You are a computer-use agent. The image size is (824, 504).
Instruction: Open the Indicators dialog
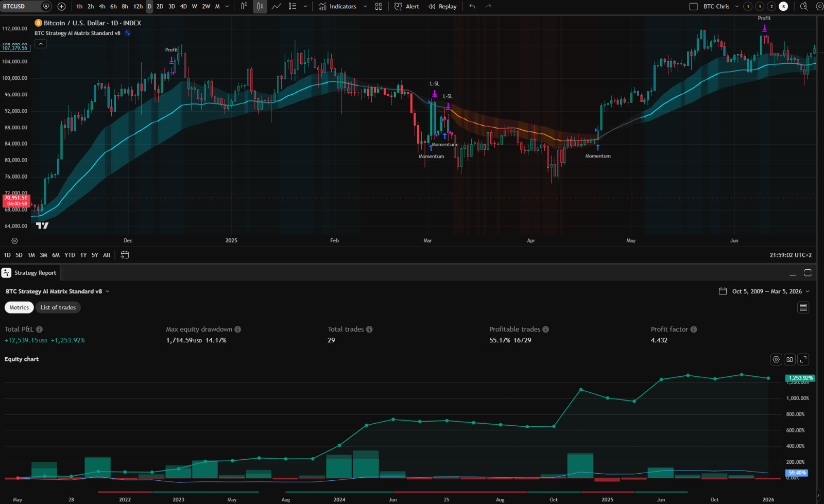337,7
